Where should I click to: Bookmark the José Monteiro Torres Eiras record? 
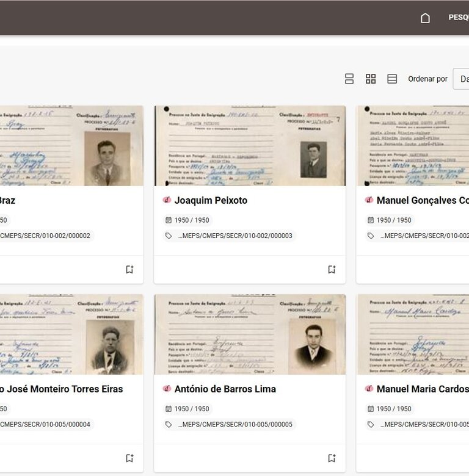129,458
